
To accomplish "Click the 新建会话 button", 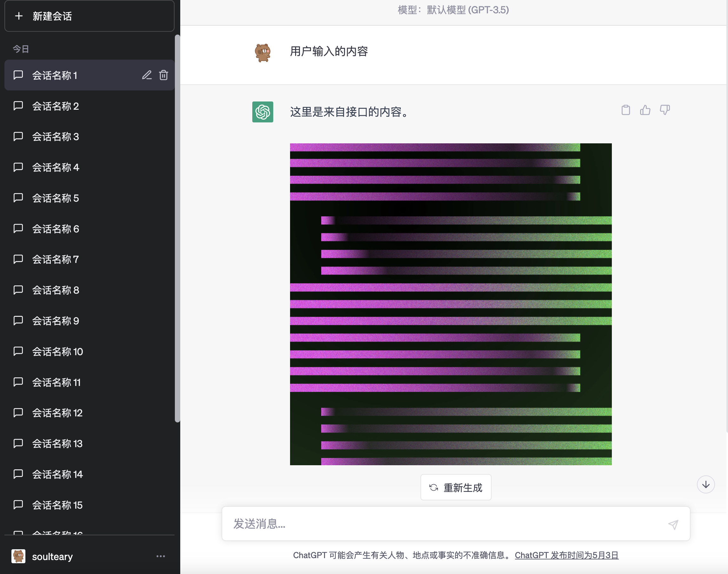I will click(x=89, y=16).
